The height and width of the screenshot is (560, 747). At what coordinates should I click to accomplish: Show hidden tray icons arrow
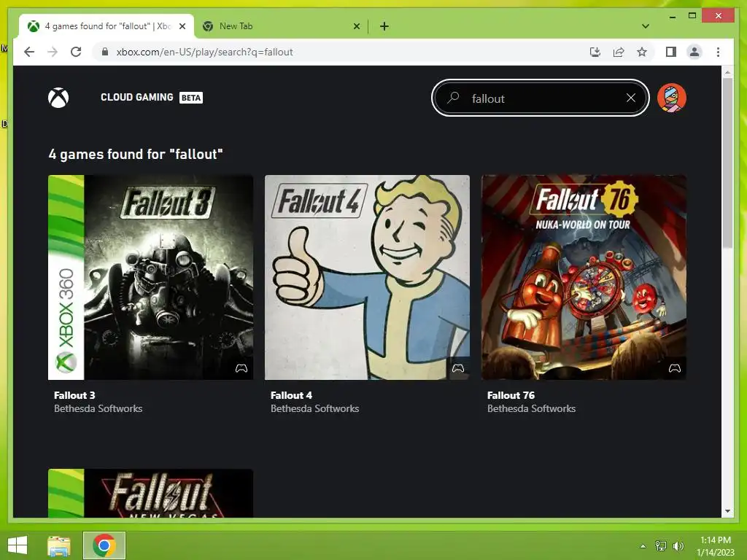pyautogui.click(x=643, y=546)
